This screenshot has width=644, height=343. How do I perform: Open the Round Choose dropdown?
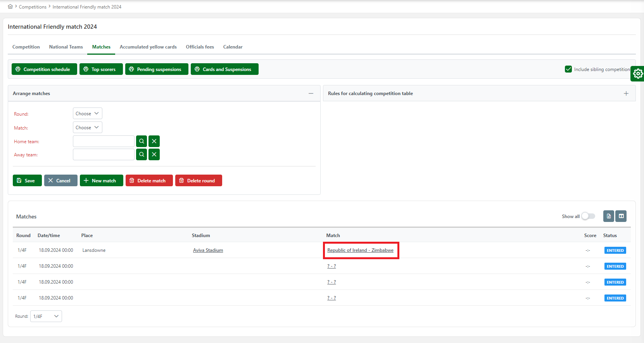(x=87, y=113)
